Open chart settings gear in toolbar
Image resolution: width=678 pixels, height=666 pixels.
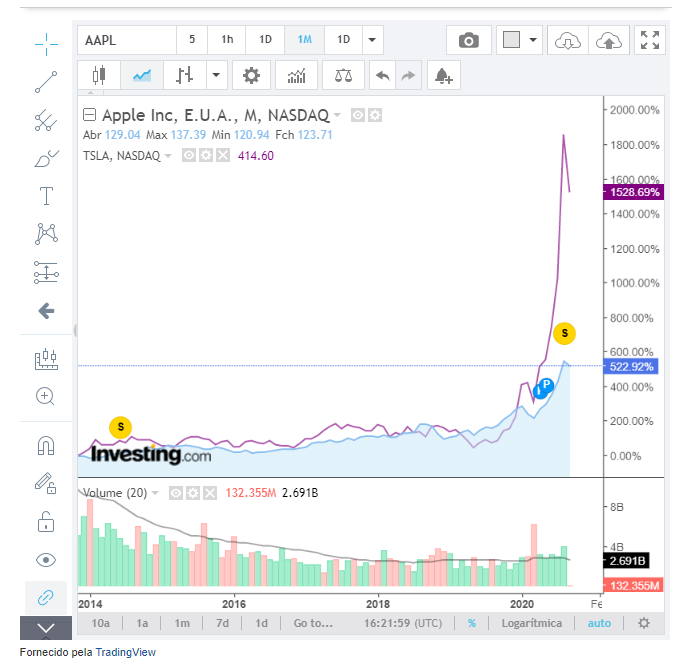[251, 75]
